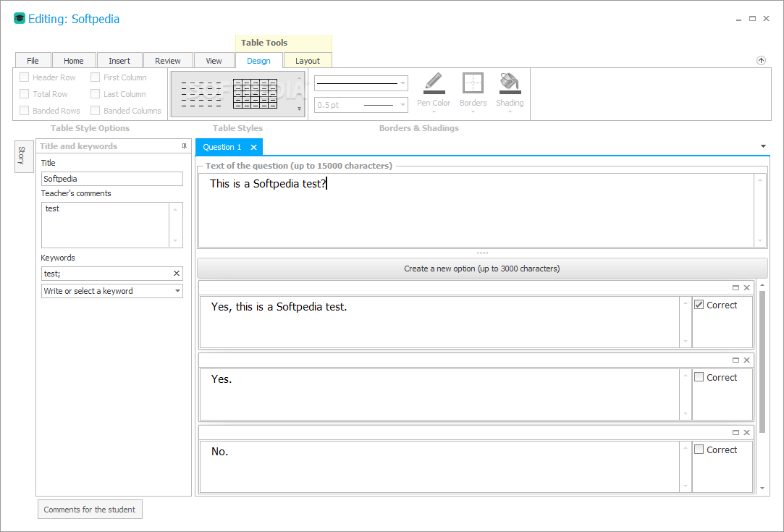Enable the Header Row checkbox
The width and height of the screenshot is (784, 532).
tap(24, 77)
